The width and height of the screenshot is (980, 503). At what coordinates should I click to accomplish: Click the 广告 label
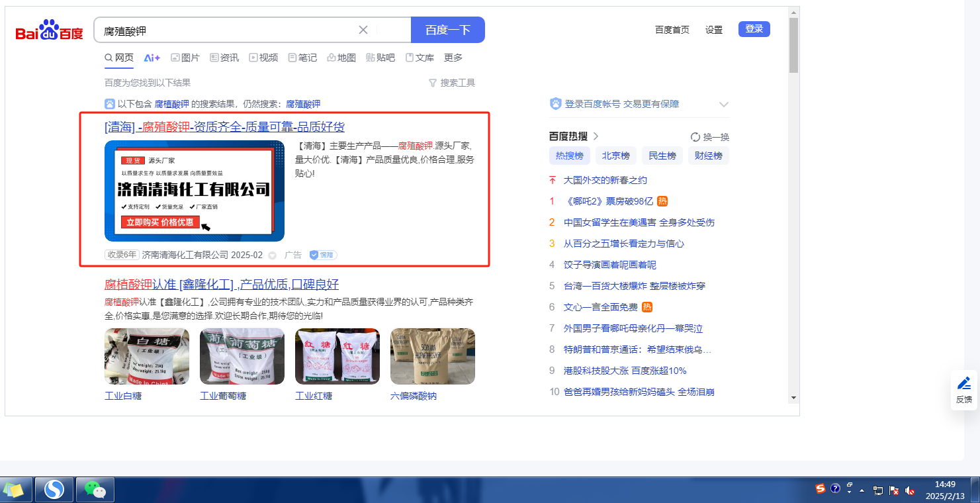293,255
